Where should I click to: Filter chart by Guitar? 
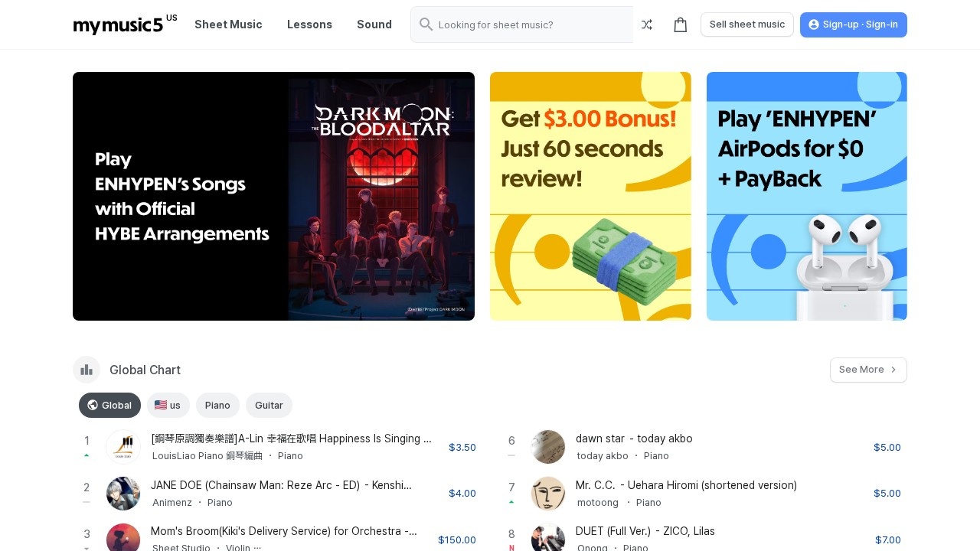(x=269, y=405)
